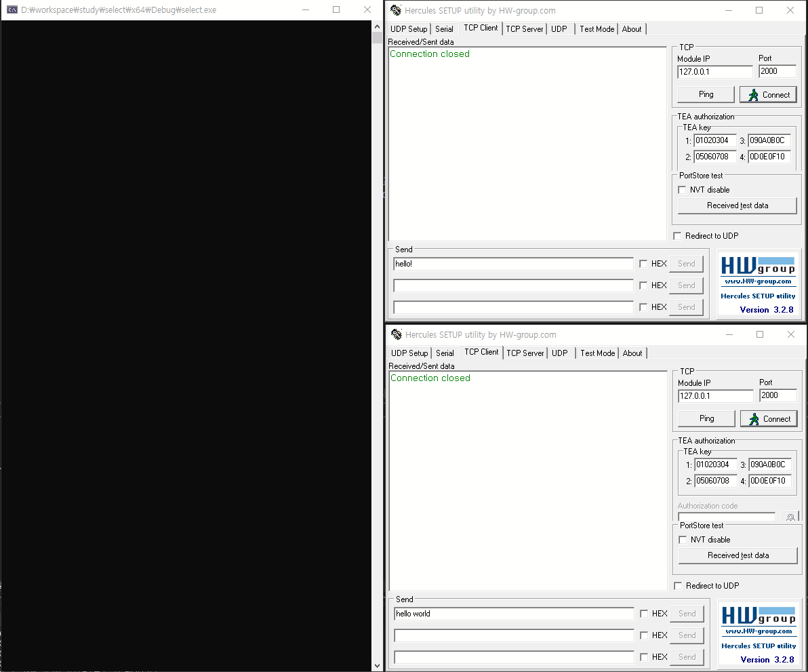Click Ping button in top Hercules window
Viewport: 808px width, 672px height.
click(706, 94)
